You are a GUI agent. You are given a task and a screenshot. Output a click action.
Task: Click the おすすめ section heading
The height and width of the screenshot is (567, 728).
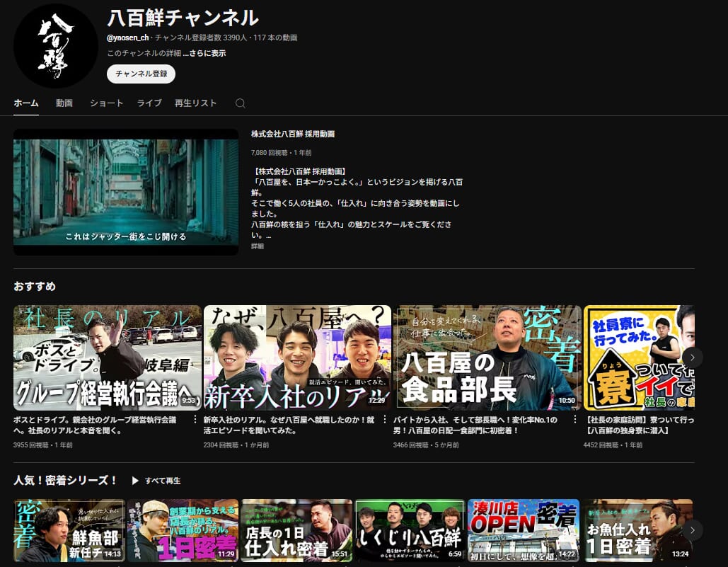point(35,286)
